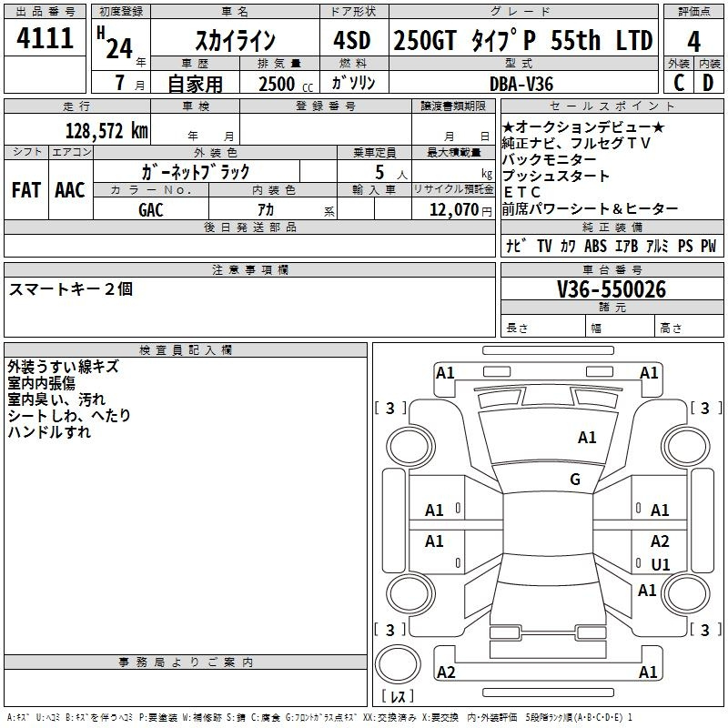Click the lot number 4111

[45, 38]
